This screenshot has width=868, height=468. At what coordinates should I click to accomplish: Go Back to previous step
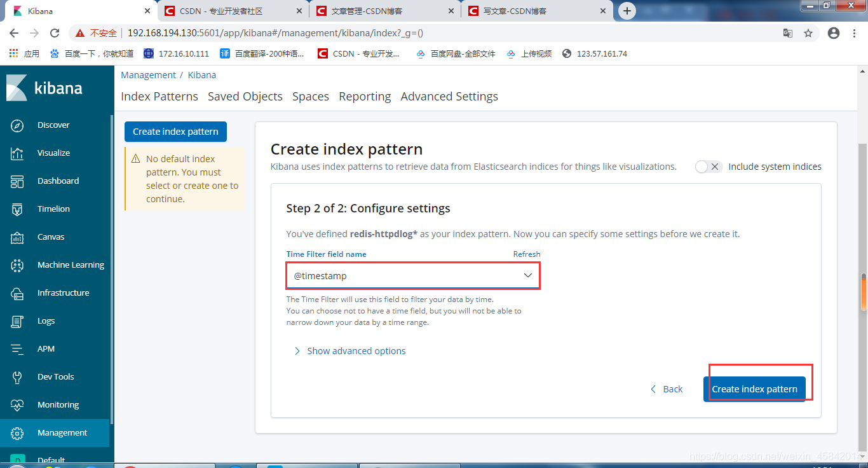point(666,389)
